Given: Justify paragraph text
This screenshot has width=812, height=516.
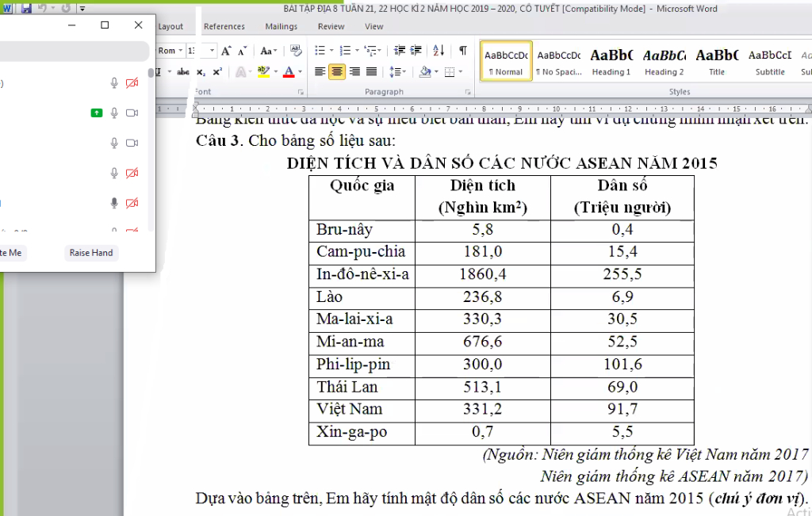Looking at the screenshot, I should (371, 72).
